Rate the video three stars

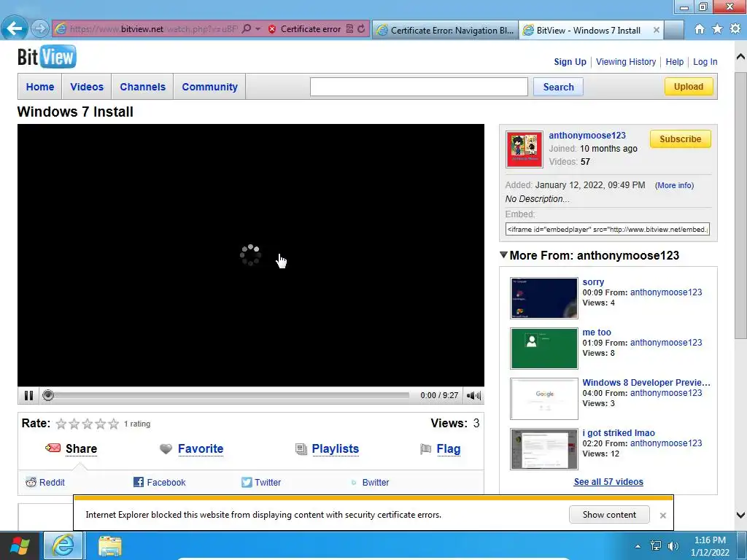88,424
